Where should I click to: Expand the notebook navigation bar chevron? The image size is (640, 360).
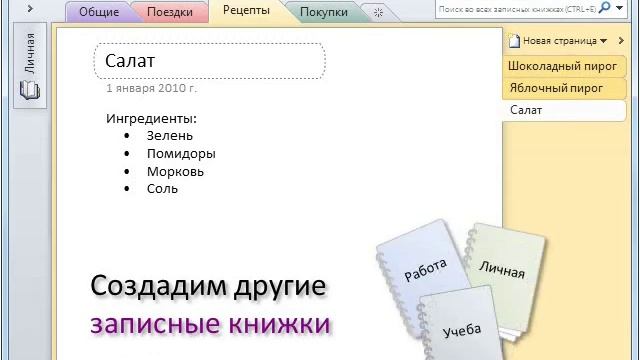pos(30,8)
